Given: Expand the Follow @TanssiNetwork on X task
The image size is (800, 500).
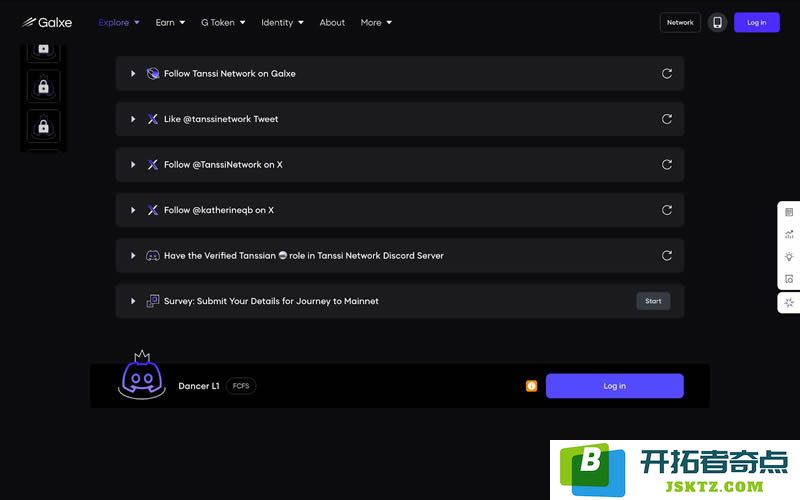Looking at the screenshot, I should pos(133,164).
